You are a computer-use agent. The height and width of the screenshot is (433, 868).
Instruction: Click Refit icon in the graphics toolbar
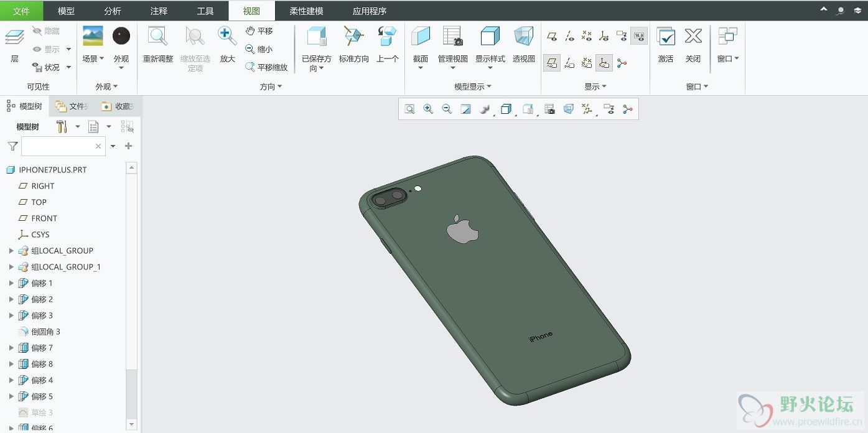click(409, 109)
